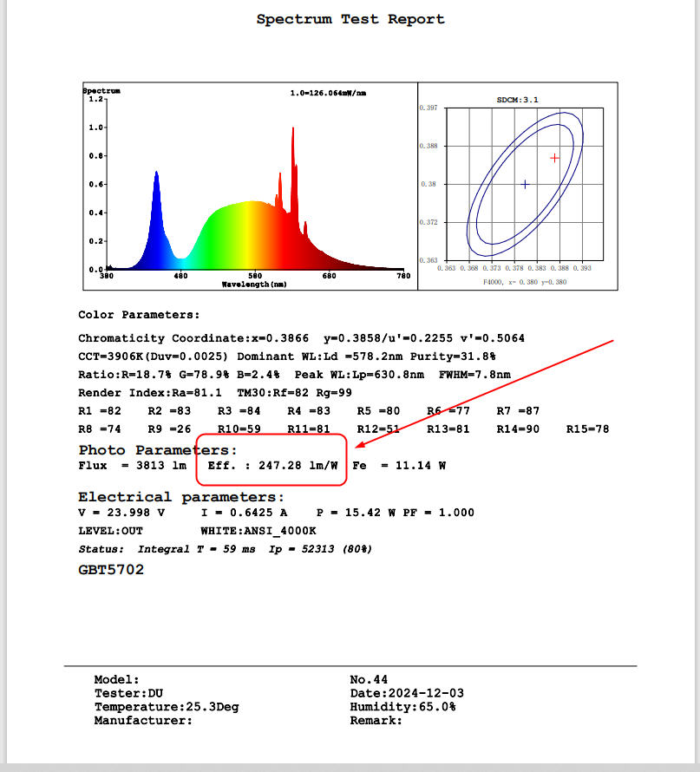
Task: Click the TM30 Rf=82 value
Action: (x=272, y=393)
